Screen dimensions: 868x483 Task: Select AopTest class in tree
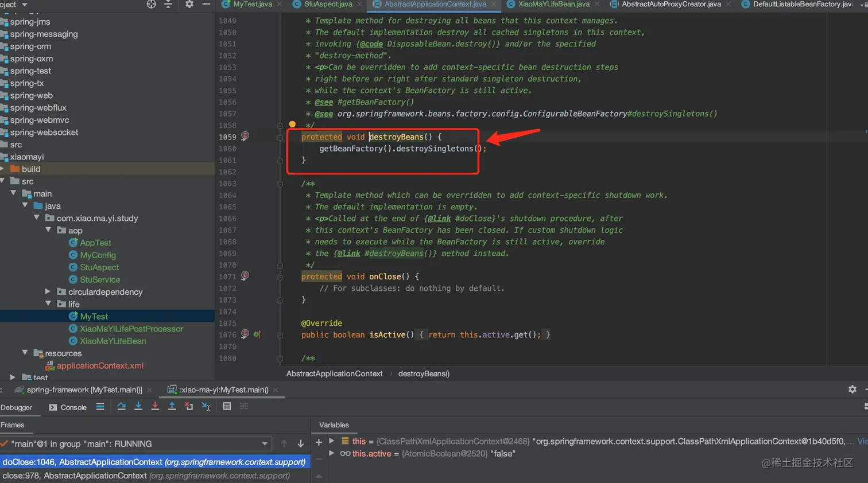click(x=95, y=243)
